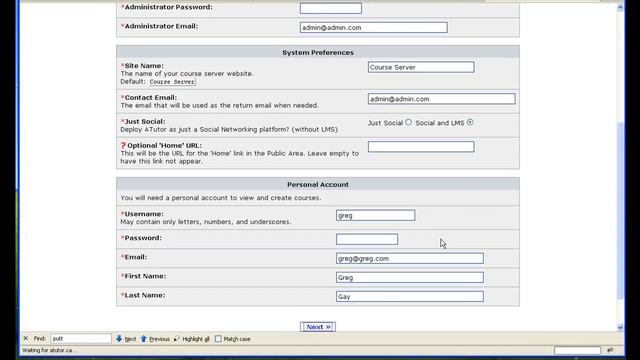Image resolution: width=640 pixels, height=360 pixels.
Task: Click the Default 'Course Server' code text
Action: point(172,82)
